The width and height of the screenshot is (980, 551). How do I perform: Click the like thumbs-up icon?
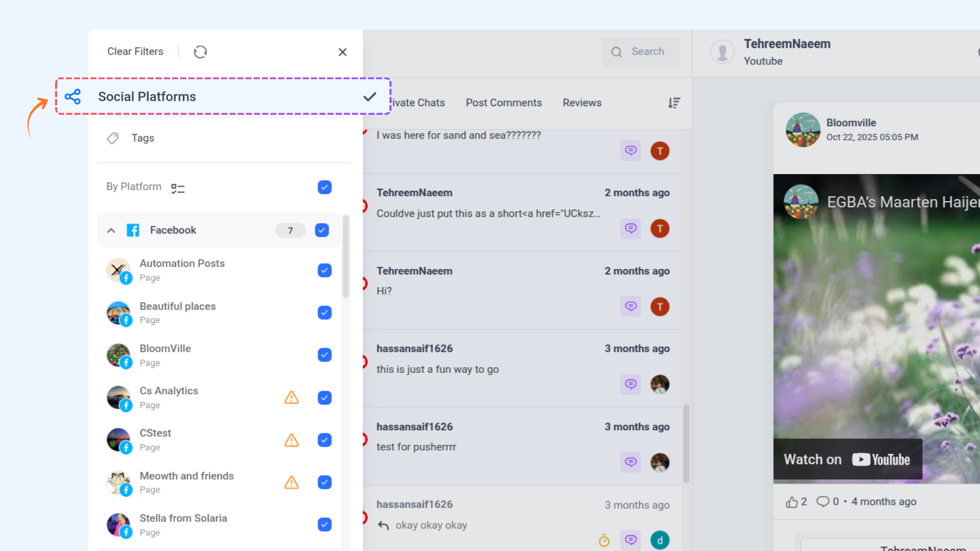[792, 502]
